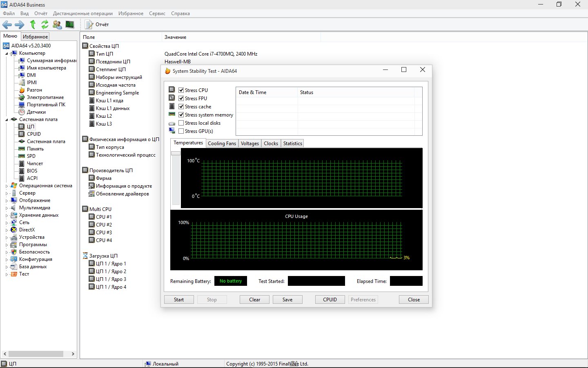Select the DMI tree item
588x368 pixels.
coord(31,75)
